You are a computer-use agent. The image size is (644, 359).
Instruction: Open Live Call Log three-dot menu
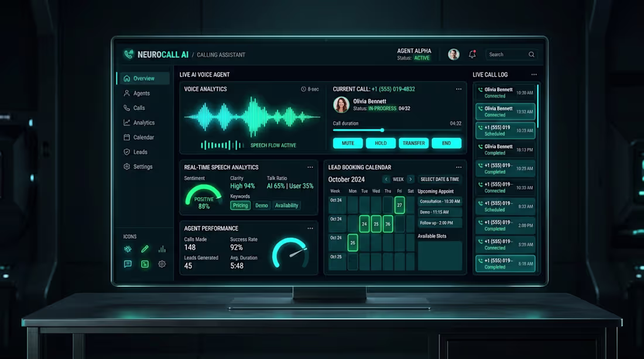point(534,74)
